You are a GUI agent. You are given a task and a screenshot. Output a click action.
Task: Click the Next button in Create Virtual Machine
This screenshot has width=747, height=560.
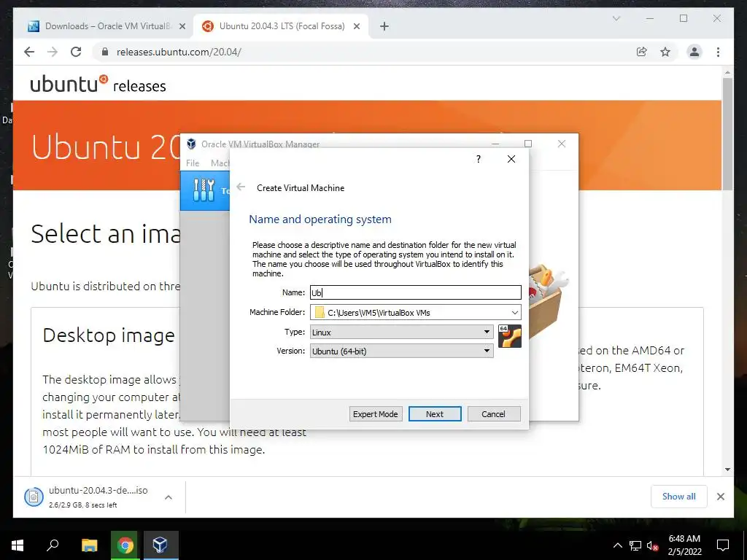point(435,414)
